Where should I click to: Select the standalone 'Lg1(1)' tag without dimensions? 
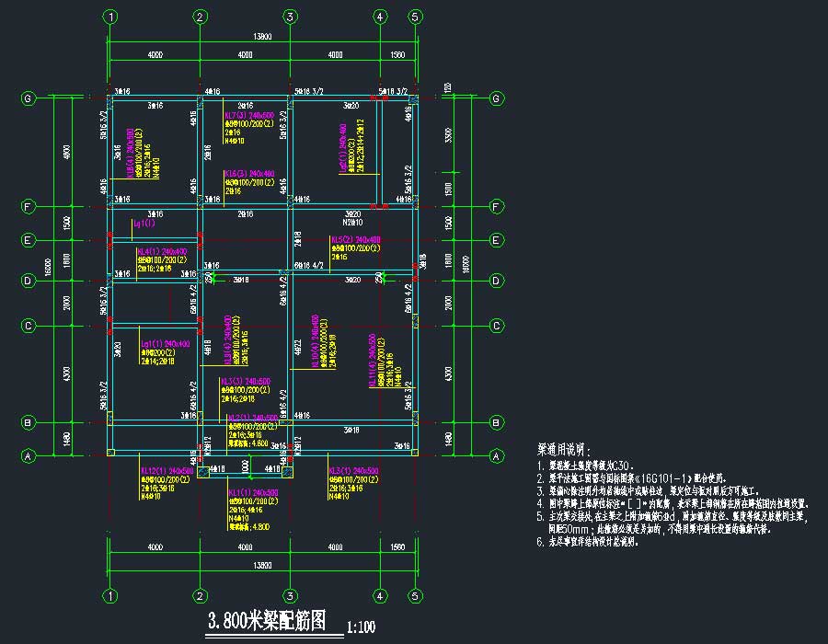[x=144, y=224]
